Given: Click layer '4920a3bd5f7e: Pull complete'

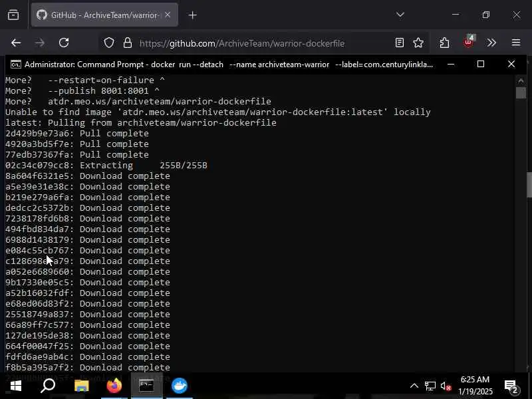Looking at the screenshot, I should [77, 144].
